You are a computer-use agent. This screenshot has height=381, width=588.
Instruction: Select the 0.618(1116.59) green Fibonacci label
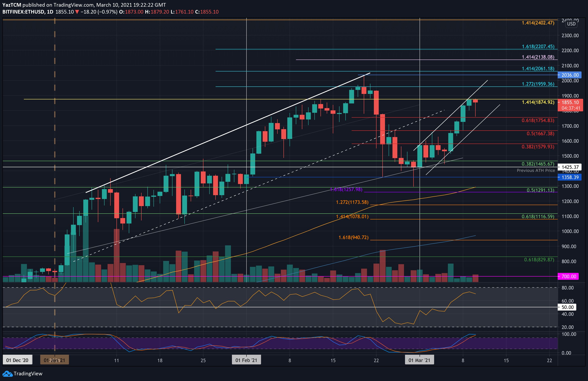coord(538,217)
